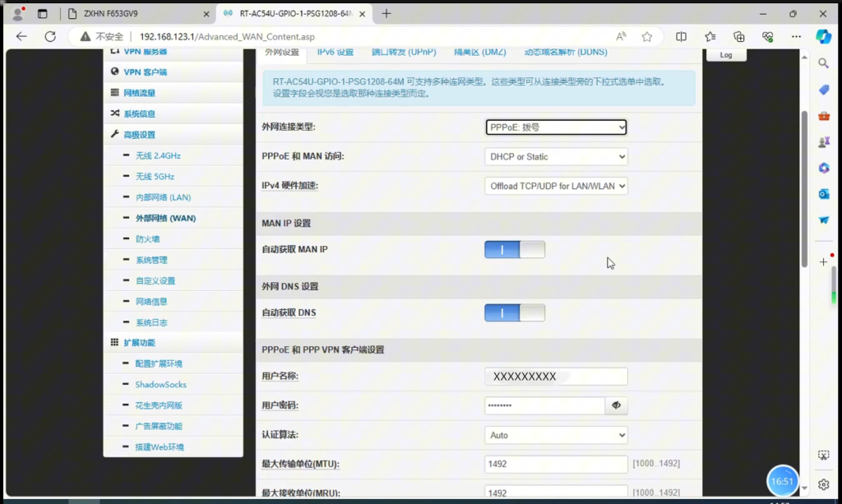Expand 认证算法 Auto dropdown
Image resolution: width=842 pixels, height=504 pixels.
click(556, 436)
